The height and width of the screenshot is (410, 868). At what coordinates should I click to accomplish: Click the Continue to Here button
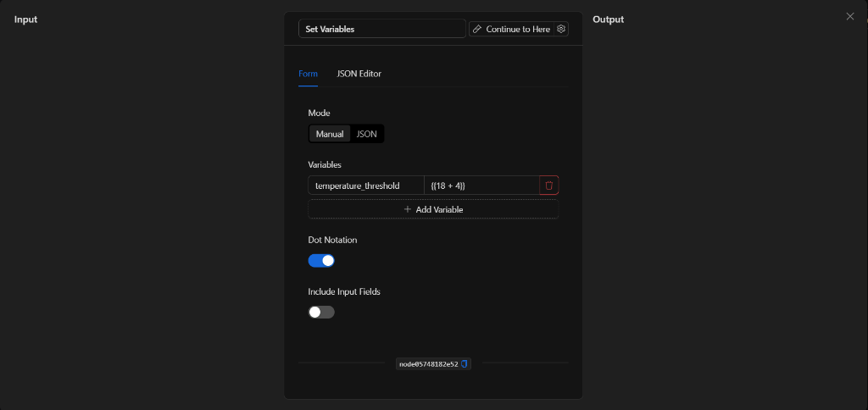pyautogui.click(x=512, y=29)
